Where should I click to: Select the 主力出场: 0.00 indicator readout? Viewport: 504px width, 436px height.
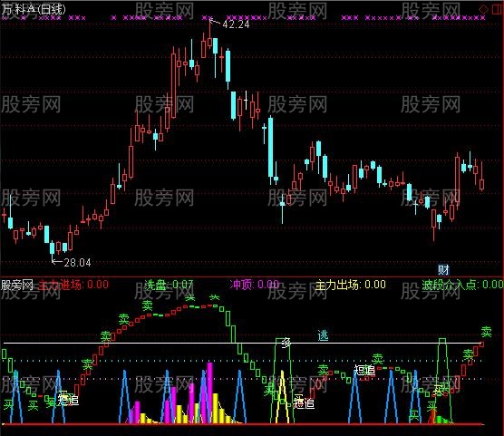point(351,285)
